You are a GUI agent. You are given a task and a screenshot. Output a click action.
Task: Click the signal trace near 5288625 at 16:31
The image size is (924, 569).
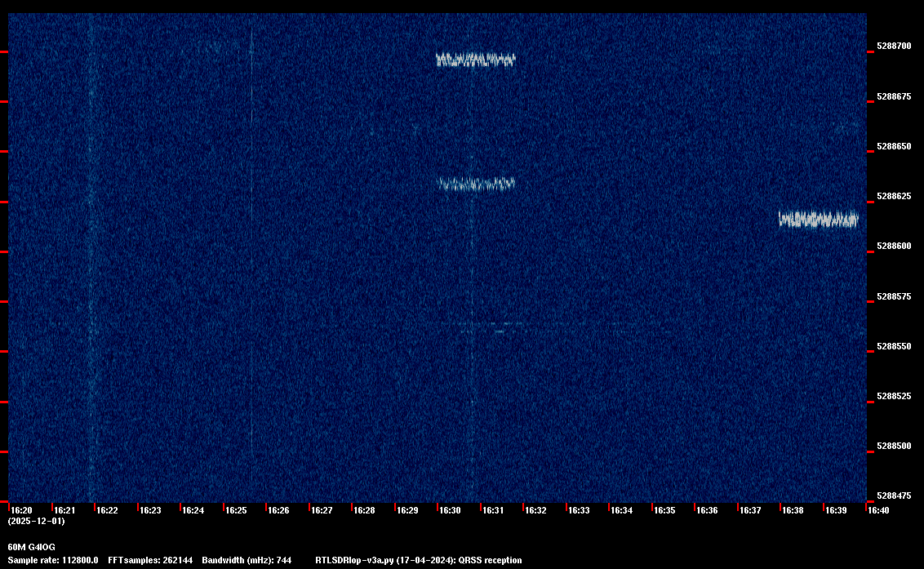(477, 184)
